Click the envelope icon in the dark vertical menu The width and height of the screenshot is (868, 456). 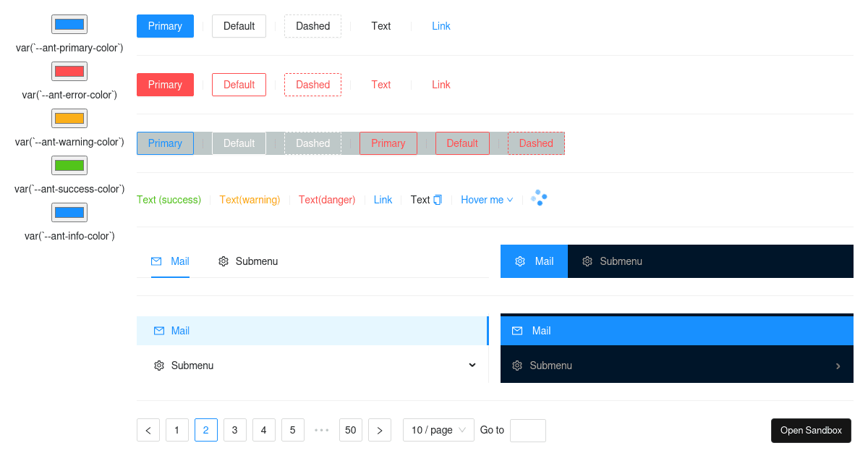[517, 330]
